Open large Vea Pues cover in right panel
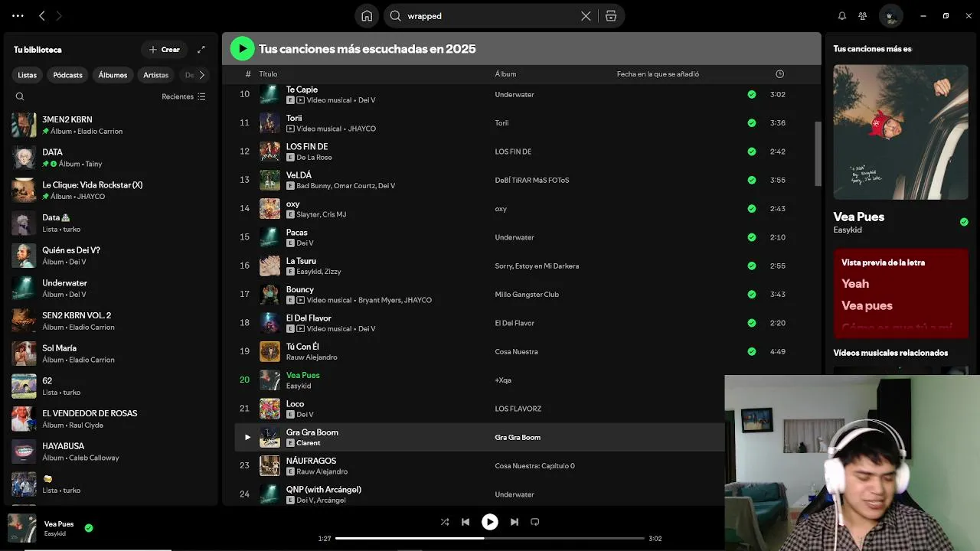The image size is (980, 551). pyautogui.click(x=900, y=132)
